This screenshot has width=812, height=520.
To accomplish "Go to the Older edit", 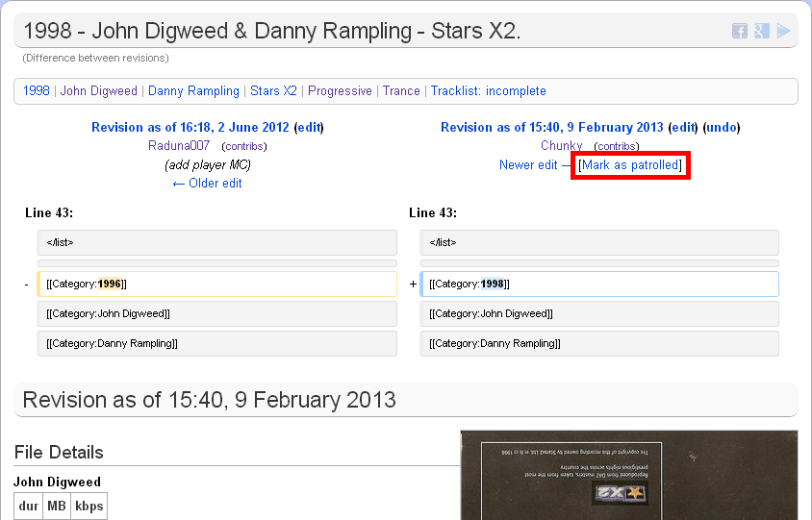I will click(x=215, y=184).
